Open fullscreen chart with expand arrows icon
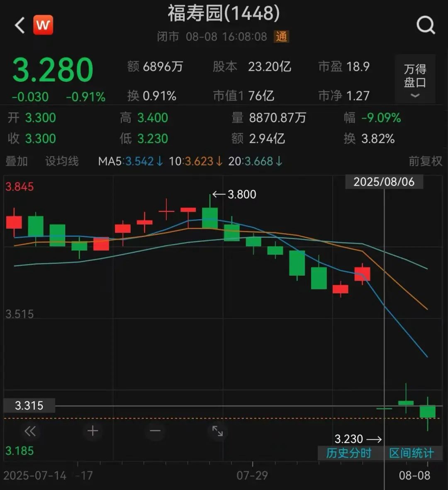448x490 pixels. [x=217, y=431]
